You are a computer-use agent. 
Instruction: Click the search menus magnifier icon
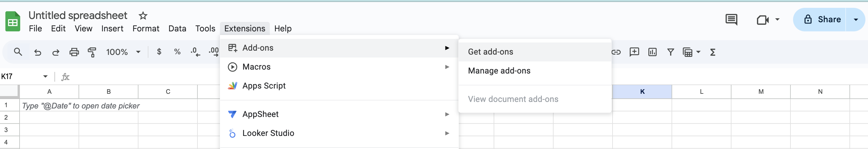(x=18, y=52)
